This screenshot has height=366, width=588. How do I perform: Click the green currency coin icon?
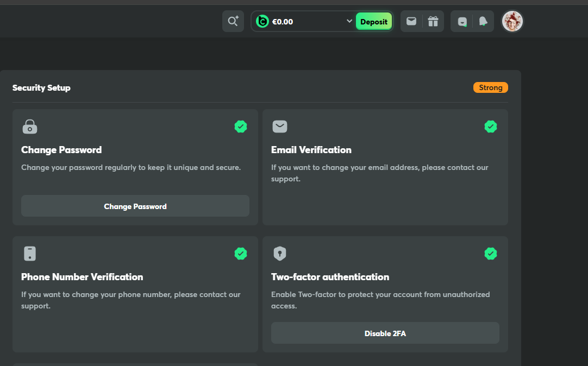click(x=262, y=21)
